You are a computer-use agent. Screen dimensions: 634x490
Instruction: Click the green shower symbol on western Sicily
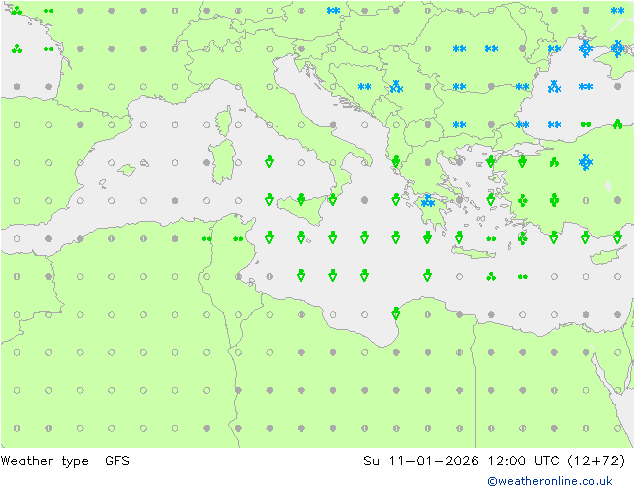(301, 199)
